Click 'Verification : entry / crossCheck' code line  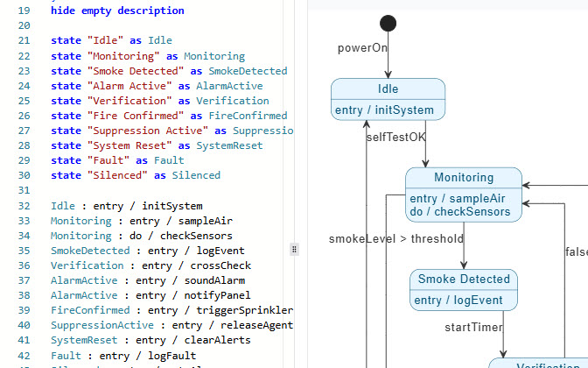[x=150, y=265]
